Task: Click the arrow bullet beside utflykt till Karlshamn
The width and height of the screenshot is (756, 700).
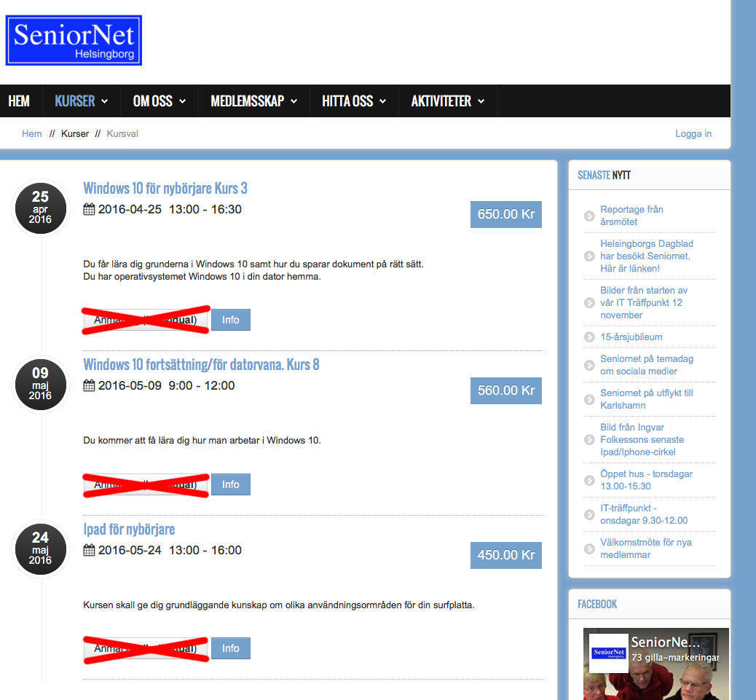Action: (589, 400)
